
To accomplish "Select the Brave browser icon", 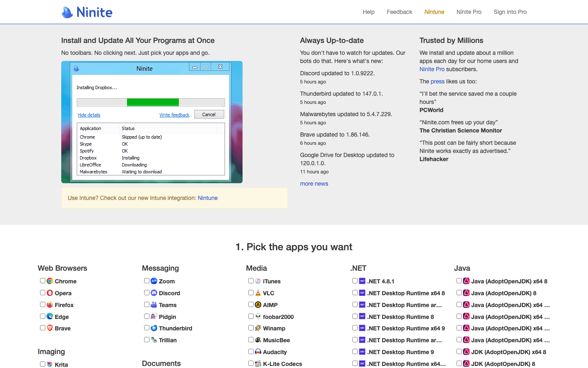I will click(x=50, y=328).
